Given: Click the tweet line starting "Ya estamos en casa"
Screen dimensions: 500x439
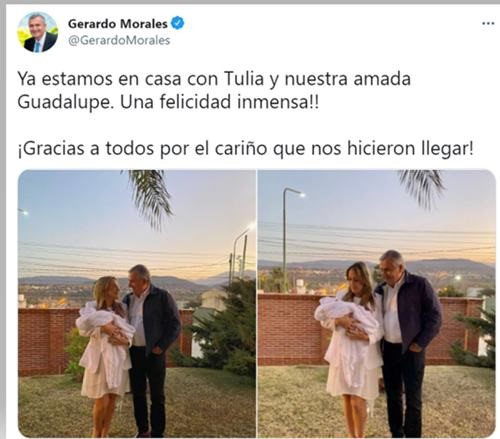Looking at the screenshot, I should click(214, 79).
